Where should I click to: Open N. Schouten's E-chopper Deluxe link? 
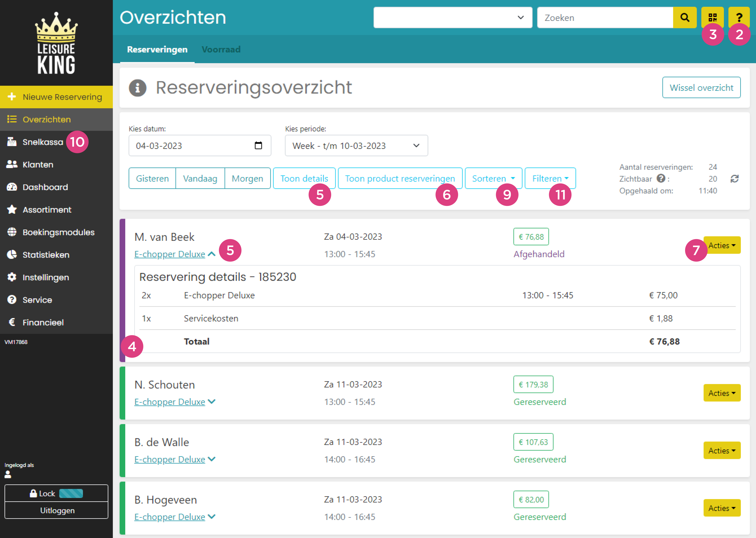click(170, 402)
